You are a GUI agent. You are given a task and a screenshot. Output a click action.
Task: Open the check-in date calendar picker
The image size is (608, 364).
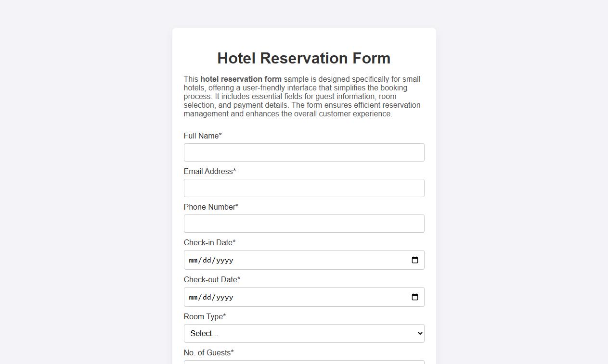click(x=414, y=260)
